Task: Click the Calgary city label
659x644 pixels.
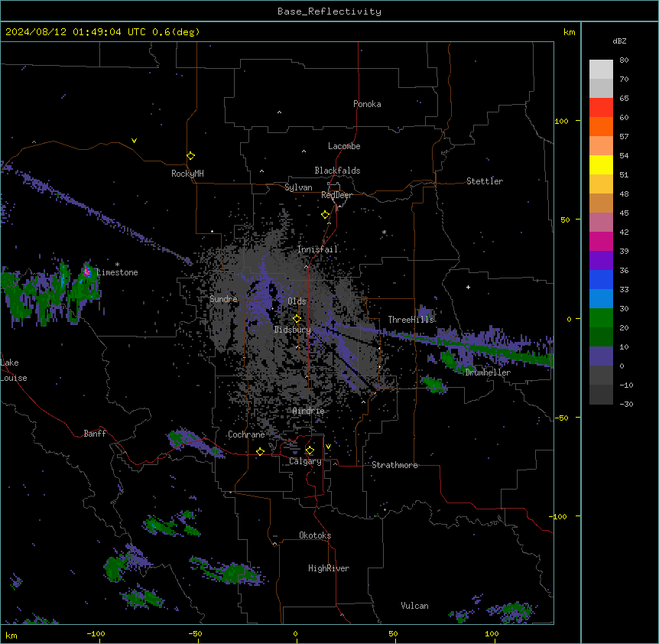Action: [305, 461]
